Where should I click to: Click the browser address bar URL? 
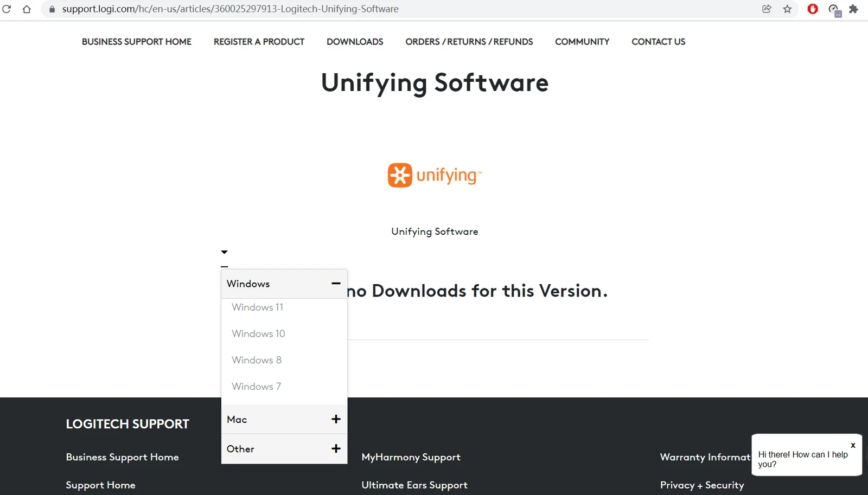point(230,9)
